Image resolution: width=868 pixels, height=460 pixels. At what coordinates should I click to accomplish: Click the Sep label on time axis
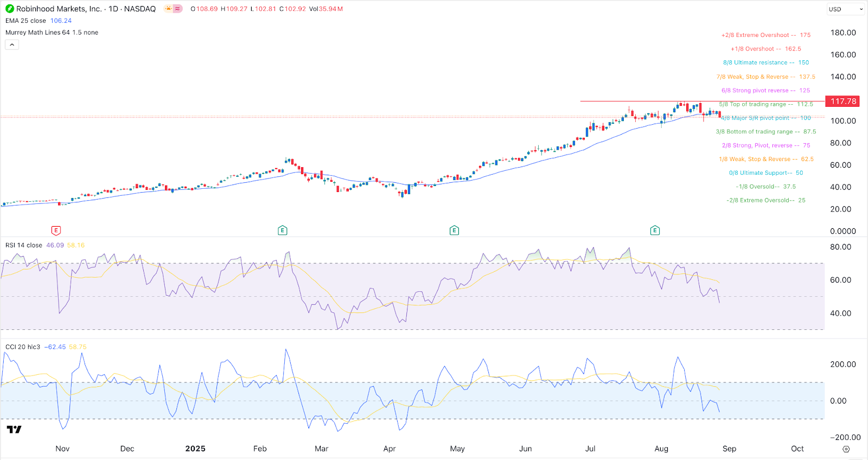point(730,449)
